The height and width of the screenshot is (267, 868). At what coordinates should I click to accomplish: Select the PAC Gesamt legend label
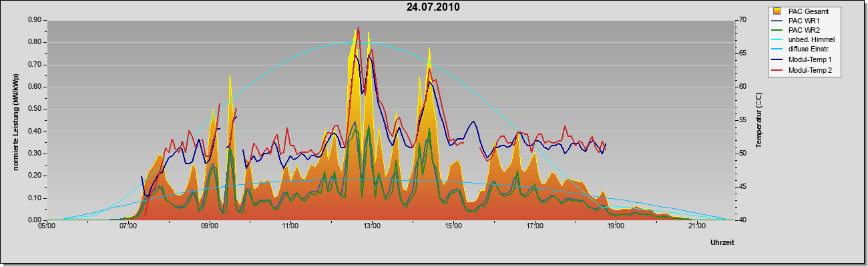(809, 11)
